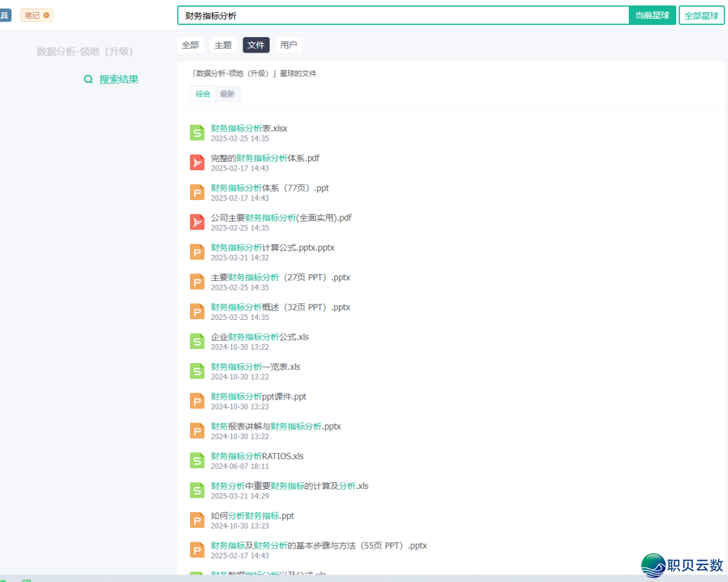Viewport: 728px width, 582px height.
Task: Click the PDF icon for 完整的财务指标分析体系.pdf
Action: (x=198, y=162)
